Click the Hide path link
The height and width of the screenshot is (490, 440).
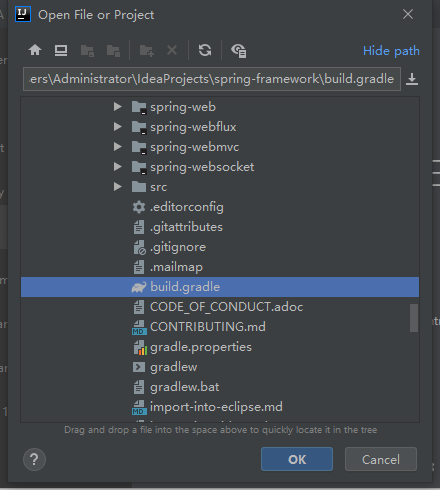pos(391,51)
